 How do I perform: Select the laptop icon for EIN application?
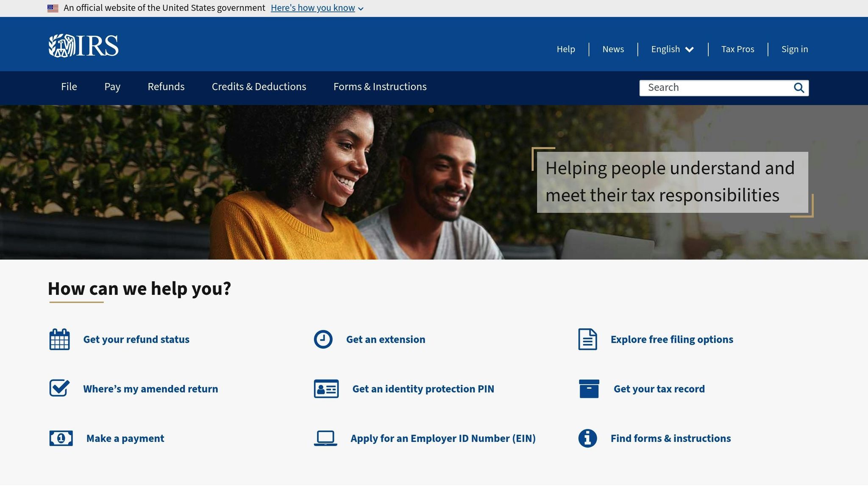click(325, 438)
